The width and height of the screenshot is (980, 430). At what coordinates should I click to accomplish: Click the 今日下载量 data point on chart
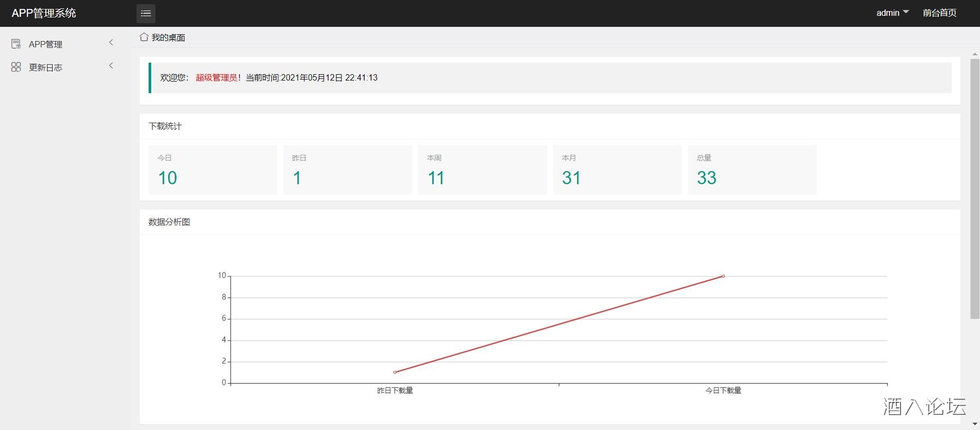723,276
